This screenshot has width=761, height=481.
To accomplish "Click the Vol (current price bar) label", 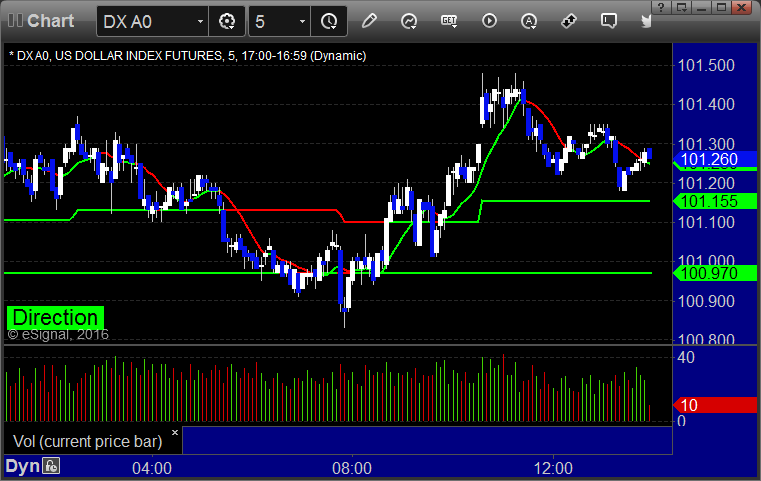I will tap(87, 441).
